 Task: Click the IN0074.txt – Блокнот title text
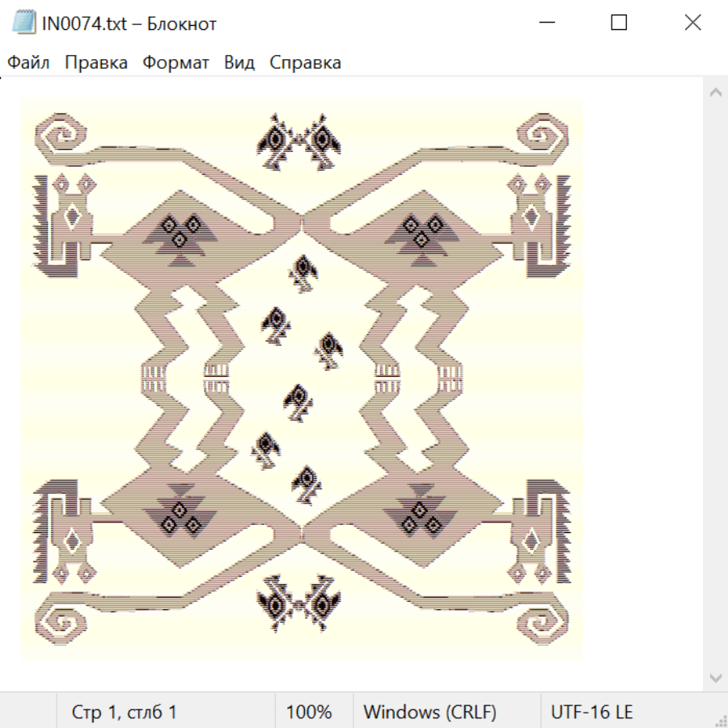pyautogui.click(x=129, y=23)
